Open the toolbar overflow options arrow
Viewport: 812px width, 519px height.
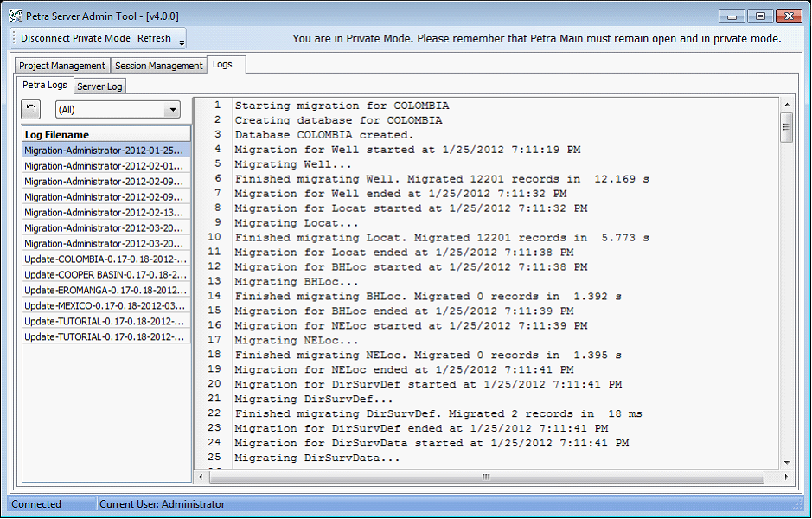[182, 40]
